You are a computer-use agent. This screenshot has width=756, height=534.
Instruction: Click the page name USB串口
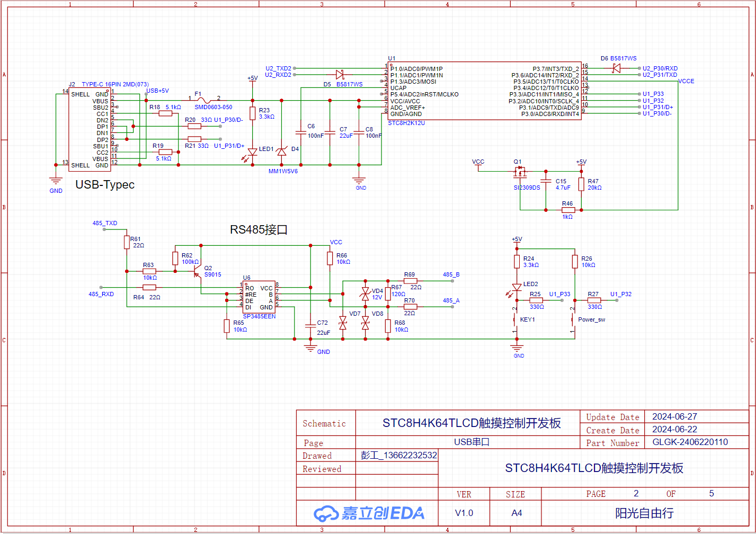pyautogui.click(x=472, y=442)
